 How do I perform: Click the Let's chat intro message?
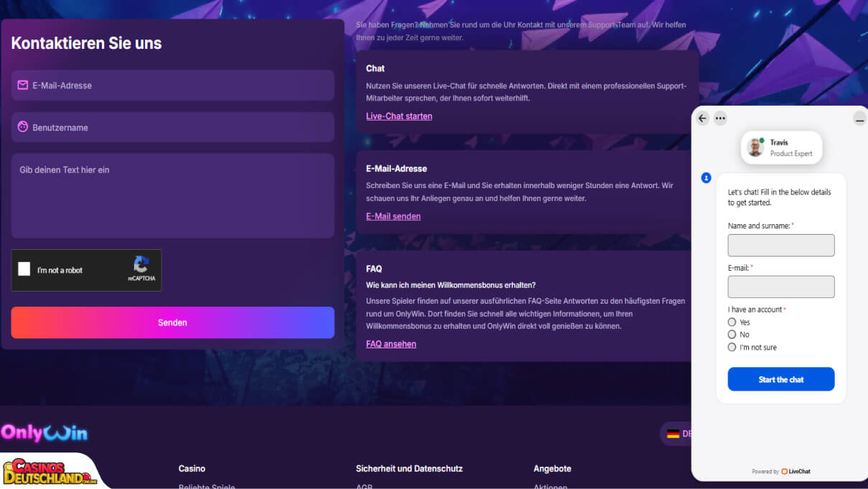click(780, 197)
